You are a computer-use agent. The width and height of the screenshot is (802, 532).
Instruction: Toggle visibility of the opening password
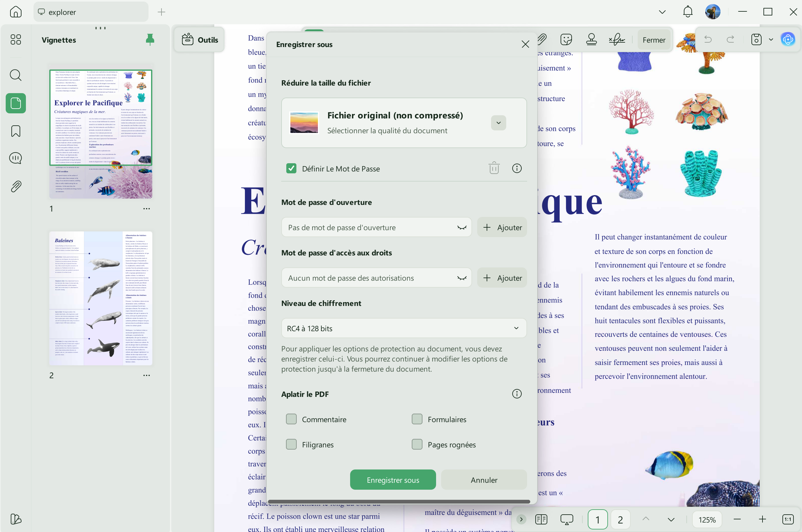(x=462, y=227)
